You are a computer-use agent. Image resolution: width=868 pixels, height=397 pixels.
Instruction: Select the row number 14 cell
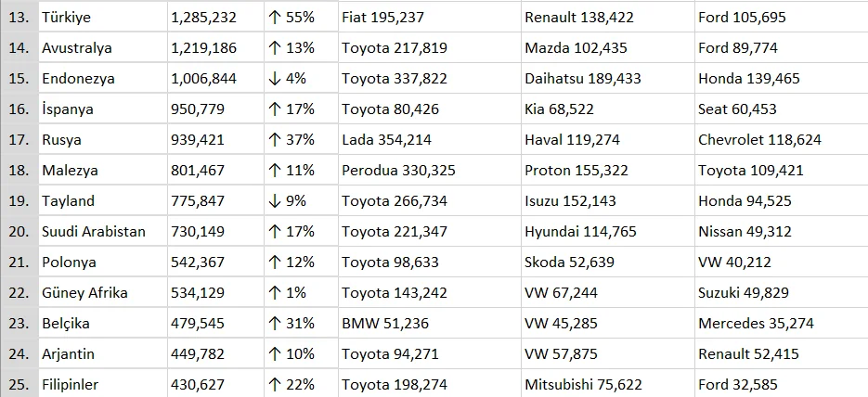[19, 48]
